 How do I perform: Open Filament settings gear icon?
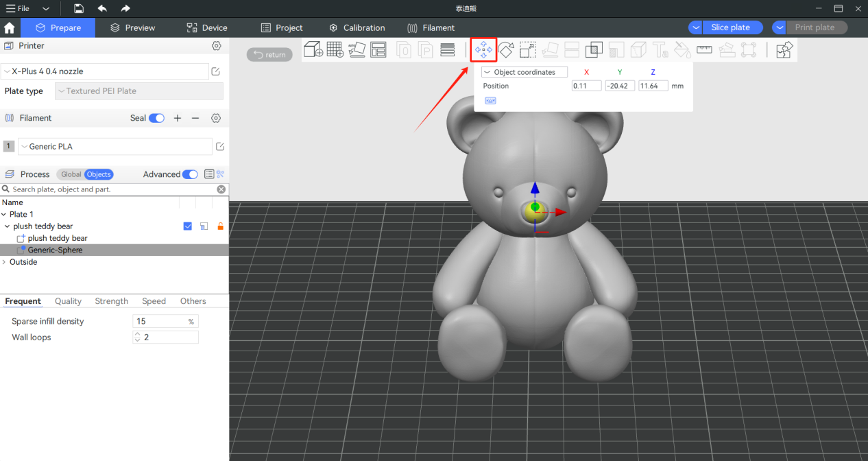point(216,118)
